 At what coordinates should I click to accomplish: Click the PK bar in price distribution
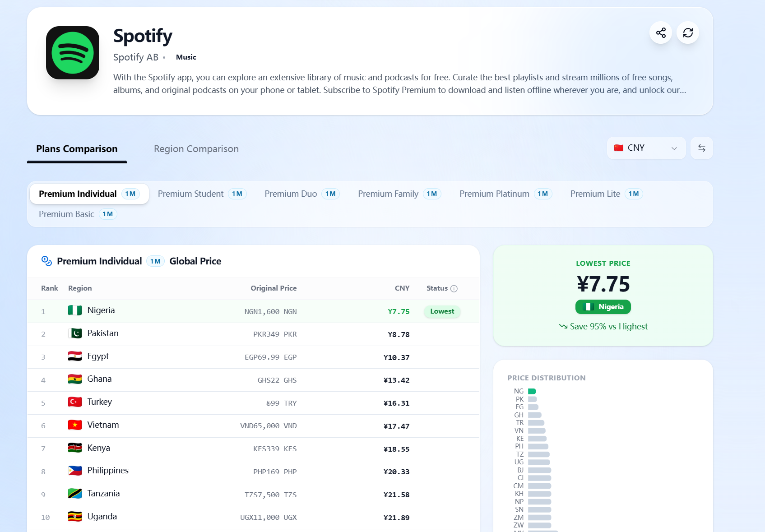(x=533, y=399)
